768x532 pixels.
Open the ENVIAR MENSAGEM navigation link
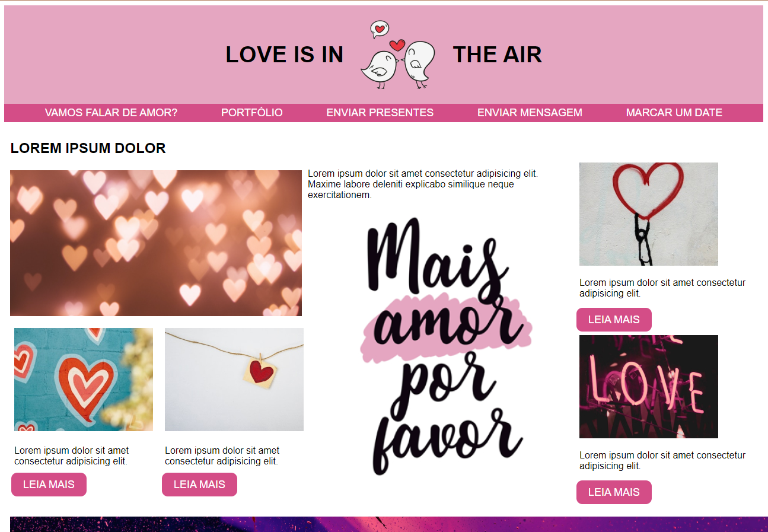(530, 113)
